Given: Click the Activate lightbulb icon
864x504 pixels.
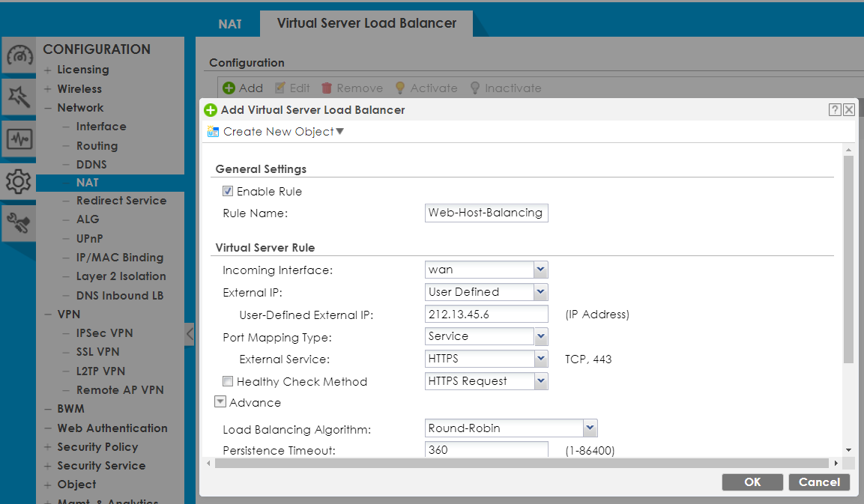Looking at the screenshot, I should click(x=400, y=88).
